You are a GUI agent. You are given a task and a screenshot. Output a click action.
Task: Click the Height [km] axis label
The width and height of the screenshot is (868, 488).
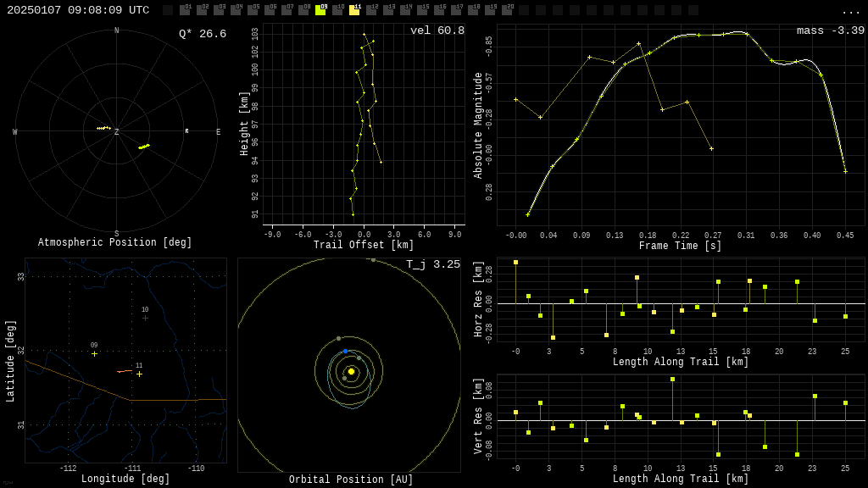click(x=244, y=124)
